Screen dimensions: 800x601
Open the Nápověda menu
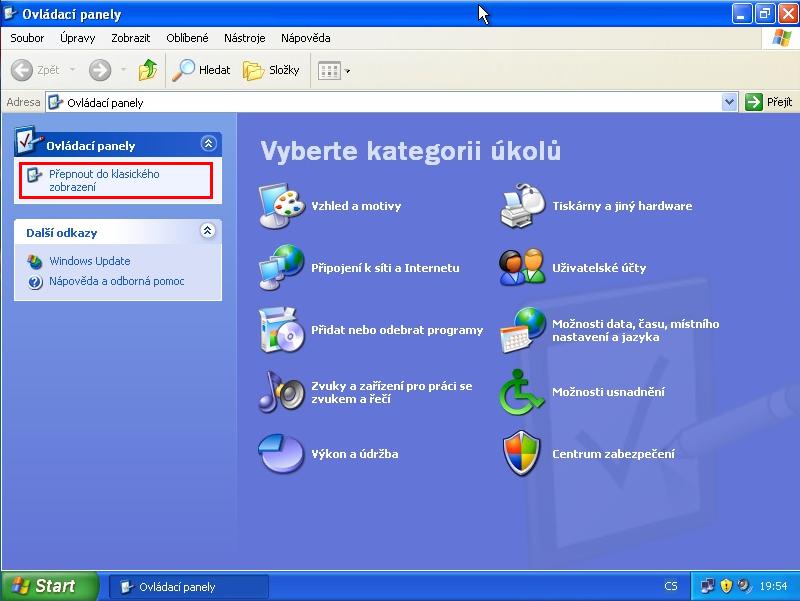pyautogui.click(x=306, y=38)
